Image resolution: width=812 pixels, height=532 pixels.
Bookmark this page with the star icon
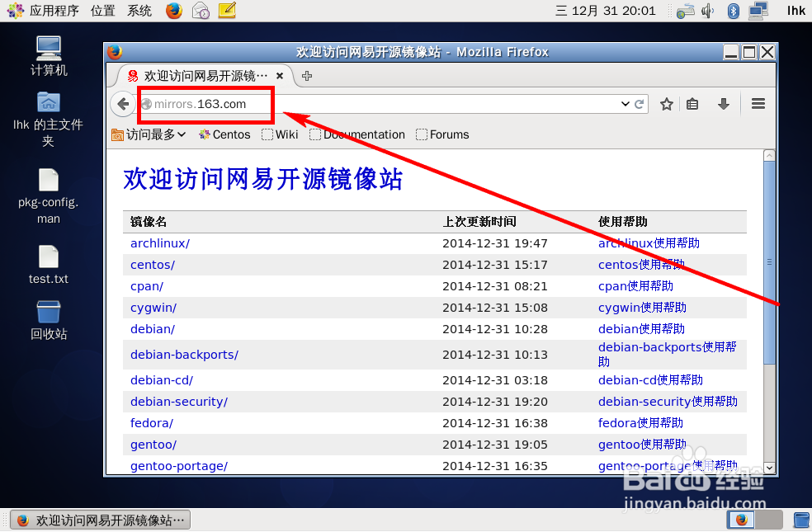pyautogui.click(x=667, y=104)
